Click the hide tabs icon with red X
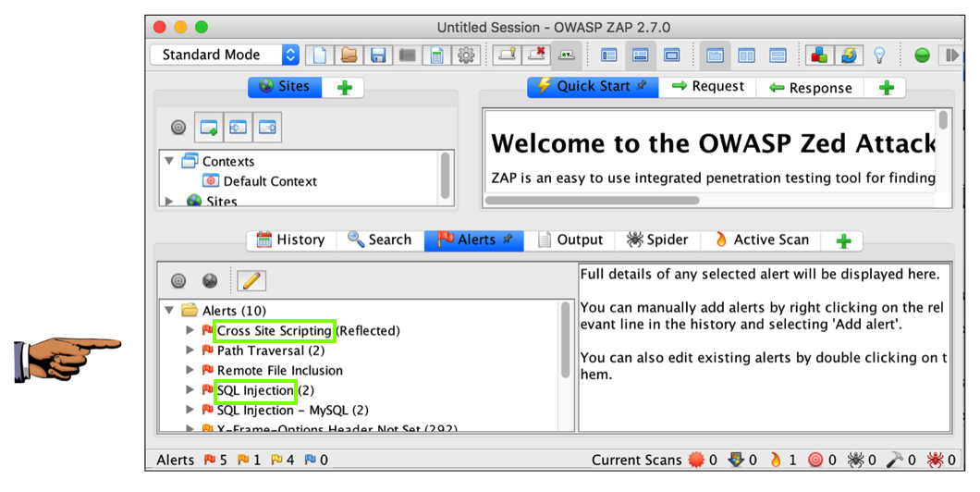Screen dimensions: 980x492 click(536, 55)
